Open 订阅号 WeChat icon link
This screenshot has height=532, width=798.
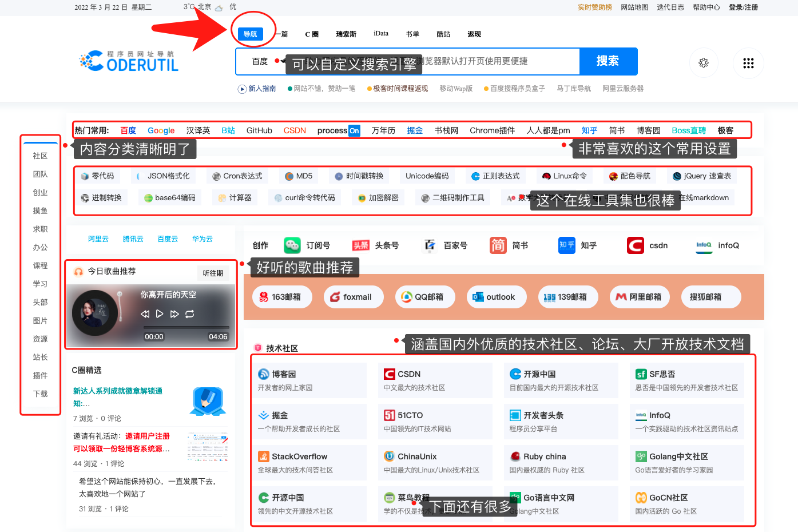click(x=308, y=245)
